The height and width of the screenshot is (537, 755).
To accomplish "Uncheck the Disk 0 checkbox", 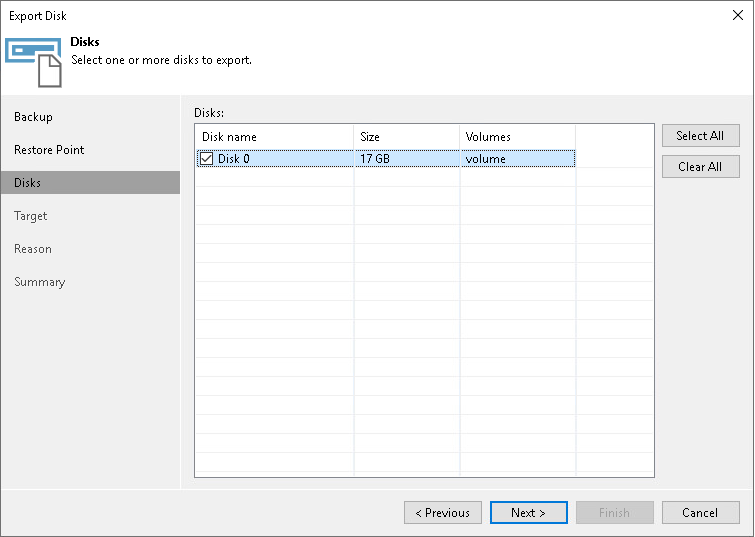I will (207, 158).
